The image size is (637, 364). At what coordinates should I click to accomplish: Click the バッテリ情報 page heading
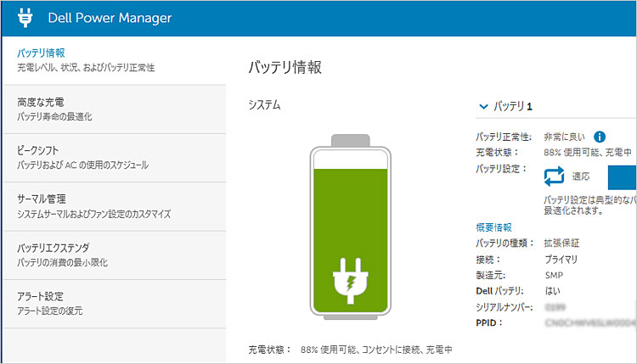click(285, 67)
